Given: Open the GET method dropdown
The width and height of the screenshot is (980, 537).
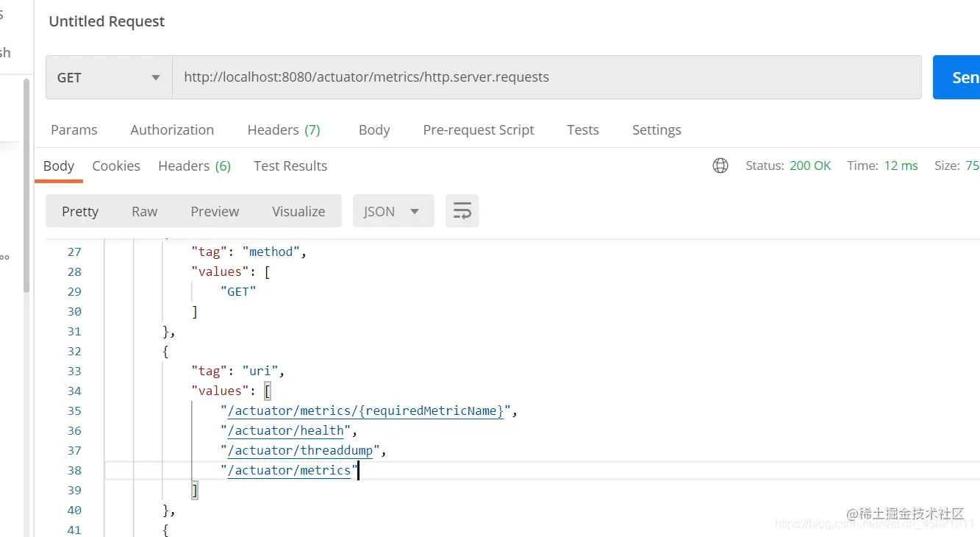Looking at the screenshot, I should 109,77.
